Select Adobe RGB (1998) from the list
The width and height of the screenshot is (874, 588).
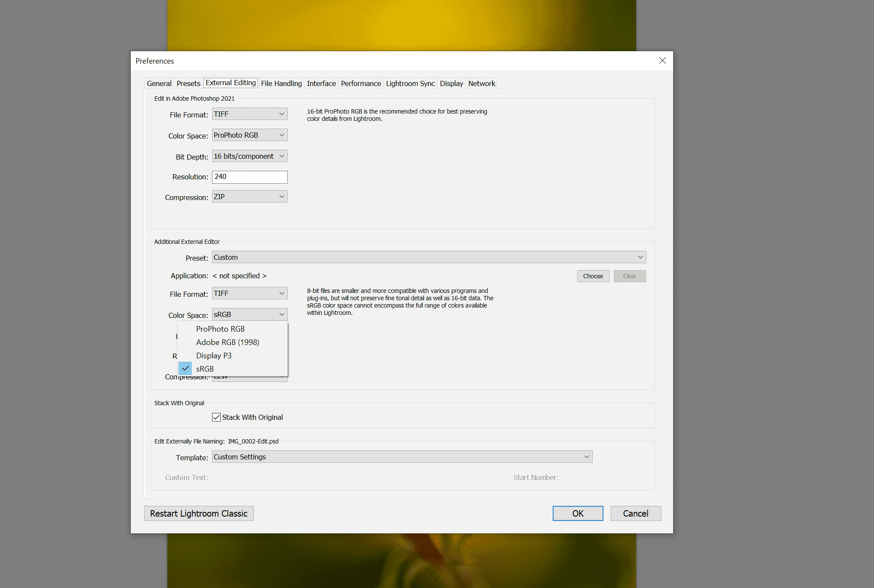tap(228, 342)
